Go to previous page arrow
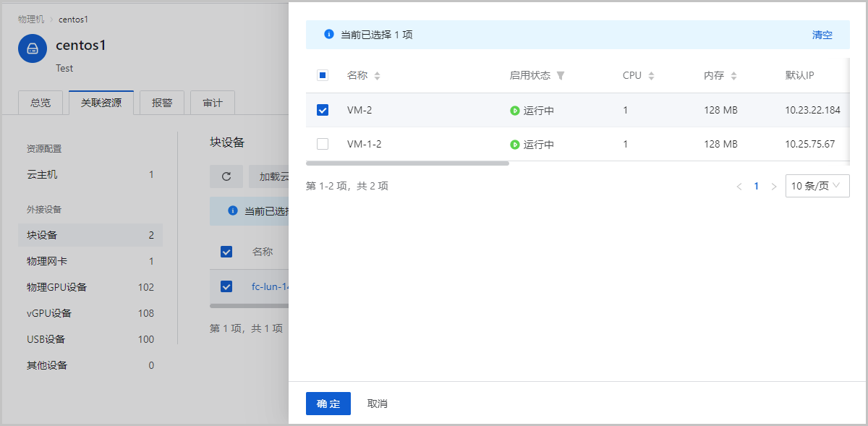The width and height of the screenshot is (868, 426). 739,187
